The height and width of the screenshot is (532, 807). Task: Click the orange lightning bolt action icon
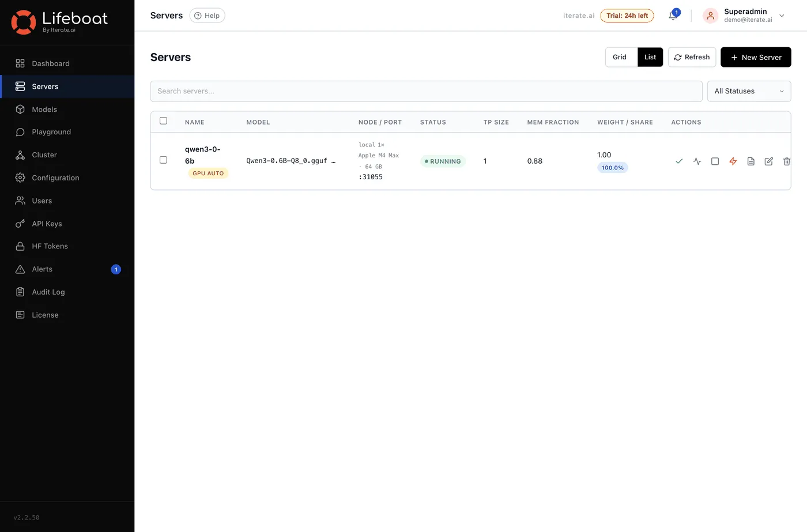[x=733, y=161]
